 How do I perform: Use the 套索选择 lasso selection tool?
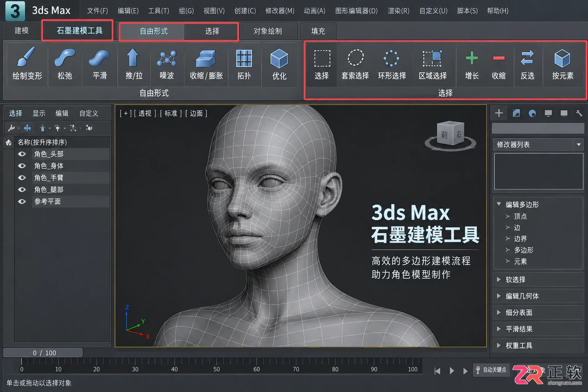(355, 64)
